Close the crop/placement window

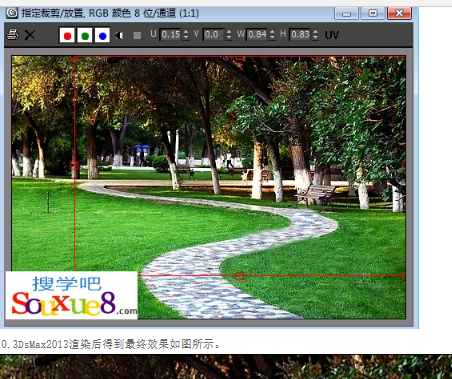click(x=399, y=13)
